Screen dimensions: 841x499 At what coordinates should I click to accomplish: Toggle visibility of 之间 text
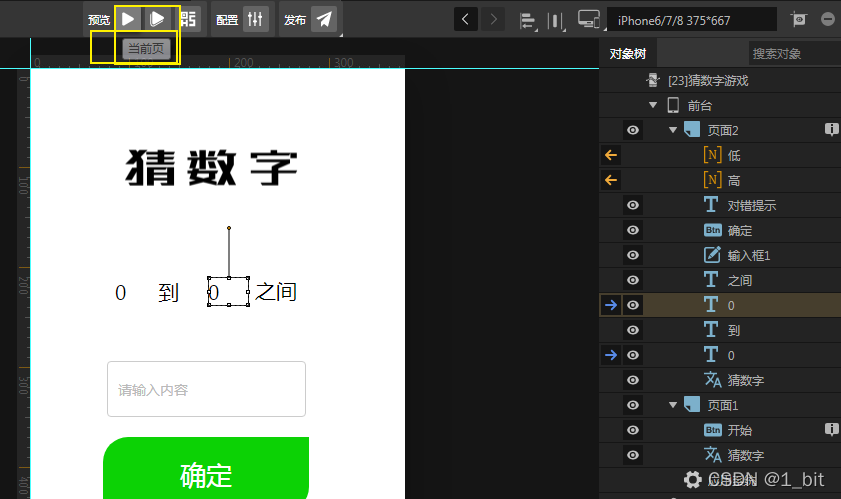[633, 280]
